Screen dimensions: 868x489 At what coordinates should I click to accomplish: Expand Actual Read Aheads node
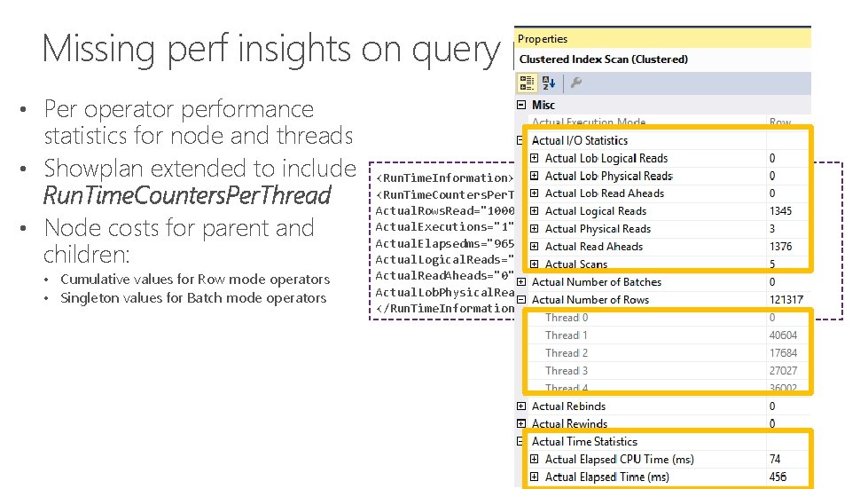pos(535,247)
